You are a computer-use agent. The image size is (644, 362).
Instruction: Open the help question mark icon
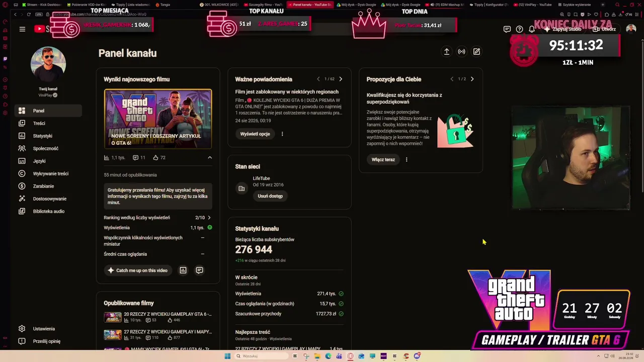519,29
